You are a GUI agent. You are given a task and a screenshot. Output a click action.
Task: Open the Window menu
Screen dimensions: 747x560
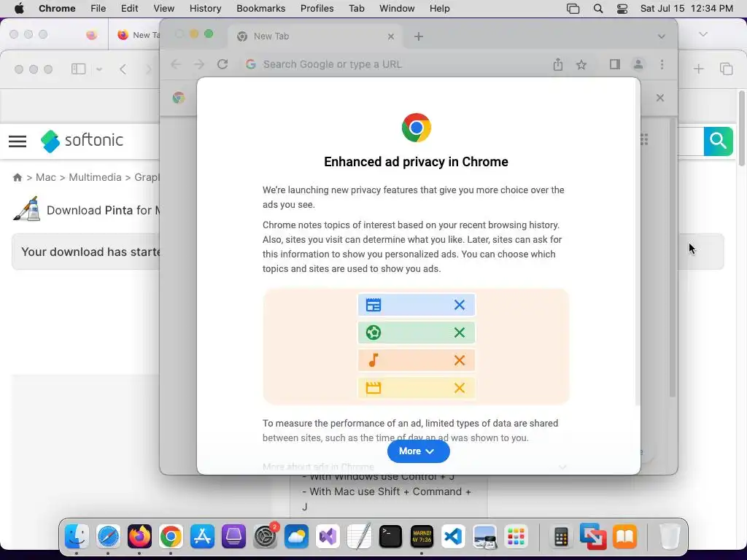[x=397, y=9]
